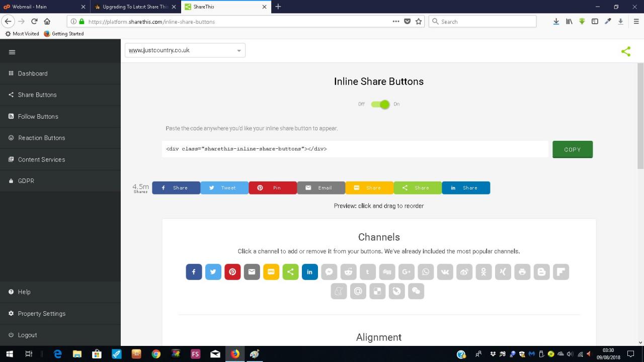Open Reaction Buttons in the sidebar
644x362 pixels.
click(x=60, y=138)
